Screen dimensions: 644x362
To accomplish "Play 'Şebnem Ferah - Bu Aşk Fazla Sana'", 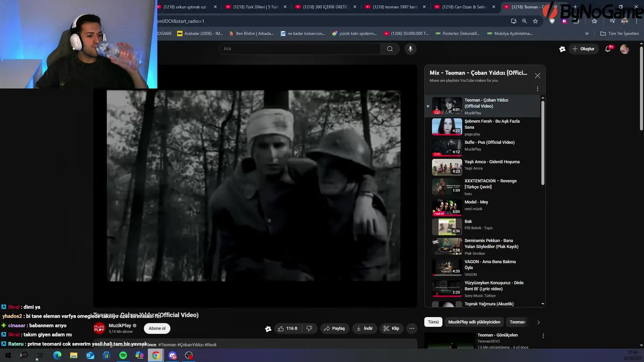I will tap(482, 127).
